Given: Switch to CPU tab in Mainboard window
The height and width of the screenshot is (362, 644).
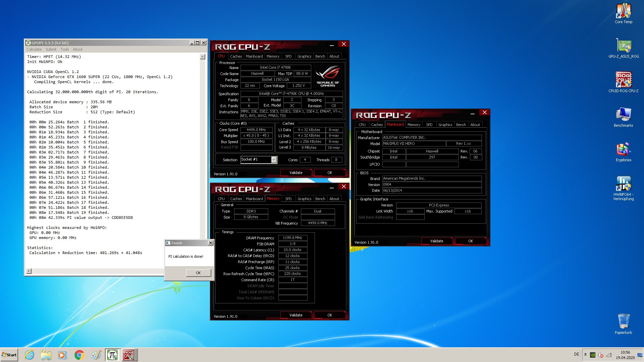Looking at the screenshot, I should (x=362, y=125).
